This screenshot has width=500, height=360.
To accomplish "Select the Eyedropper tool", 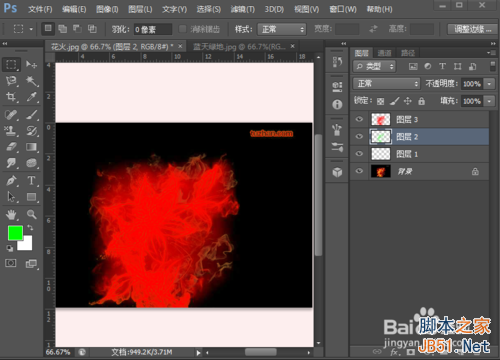I will (x=32, y=97).
